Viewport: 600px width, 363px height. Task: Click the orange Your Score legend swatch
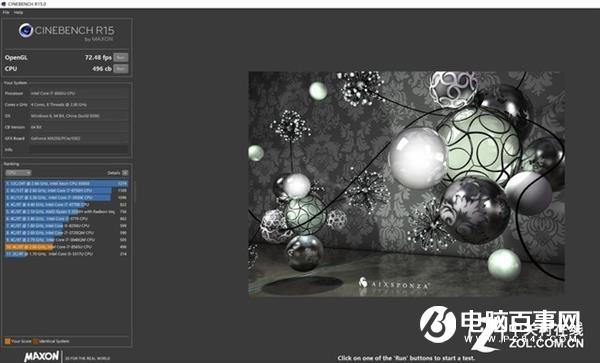[x=7, y=341]
